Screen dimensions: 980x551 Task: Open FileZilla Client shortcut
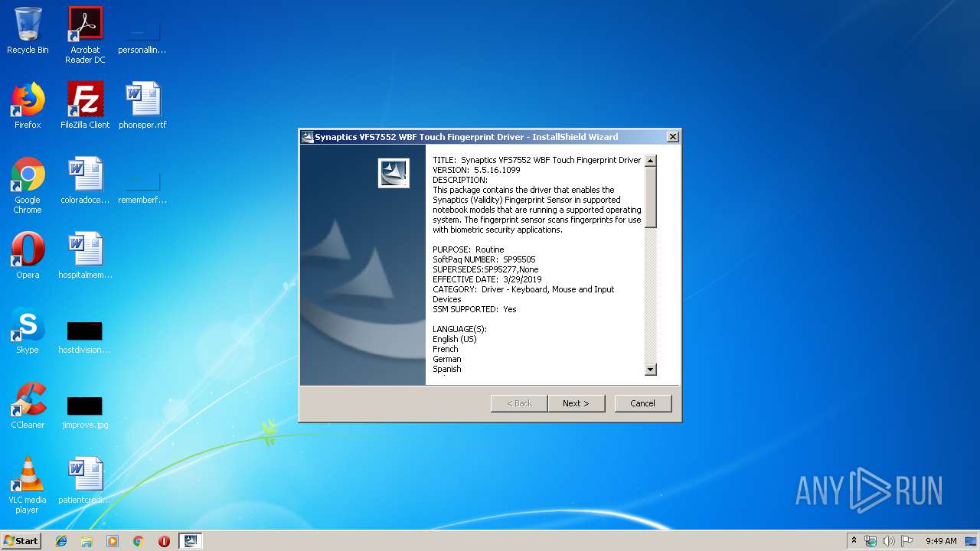(x=85, y=106)
